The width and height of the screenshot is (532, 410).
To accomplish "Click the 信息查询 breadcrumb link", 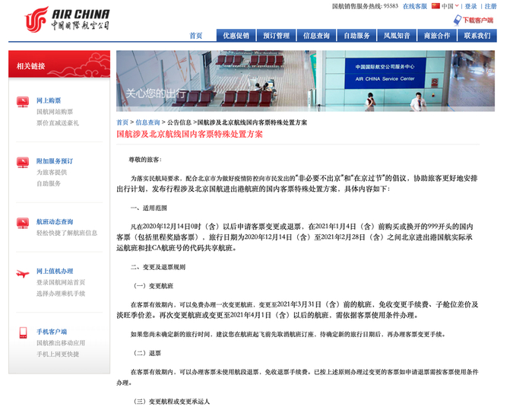I will [147, 122].
